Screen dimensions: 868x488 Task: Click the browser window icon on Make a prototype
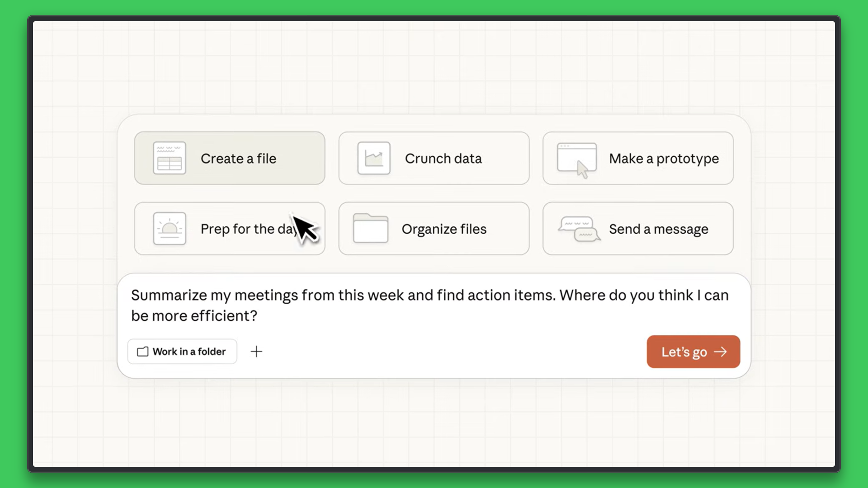click(577, 159)
